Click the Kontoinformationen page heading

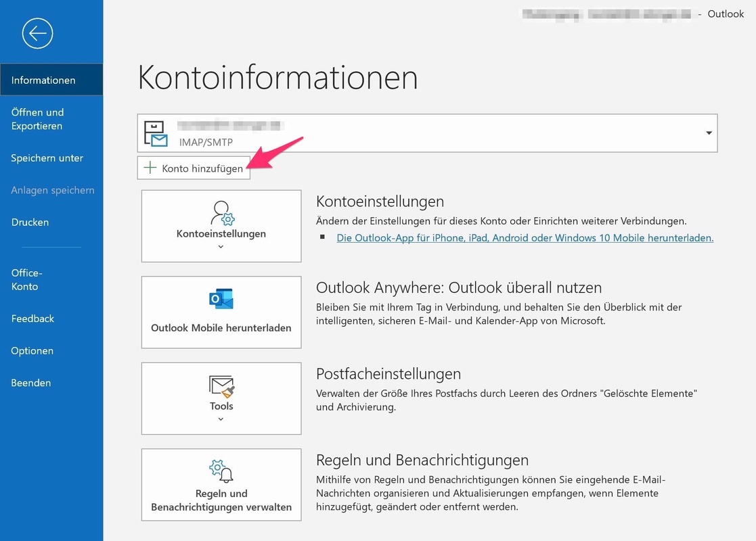tap(277, 77)
